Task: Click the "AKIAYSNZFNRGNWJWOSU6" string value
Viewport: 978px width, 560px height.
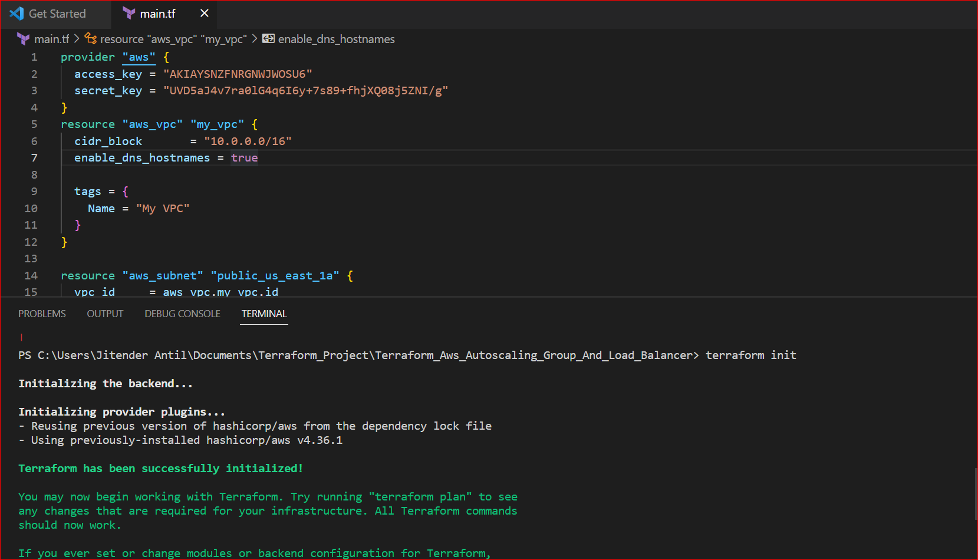Action: [x=238, y=74]
